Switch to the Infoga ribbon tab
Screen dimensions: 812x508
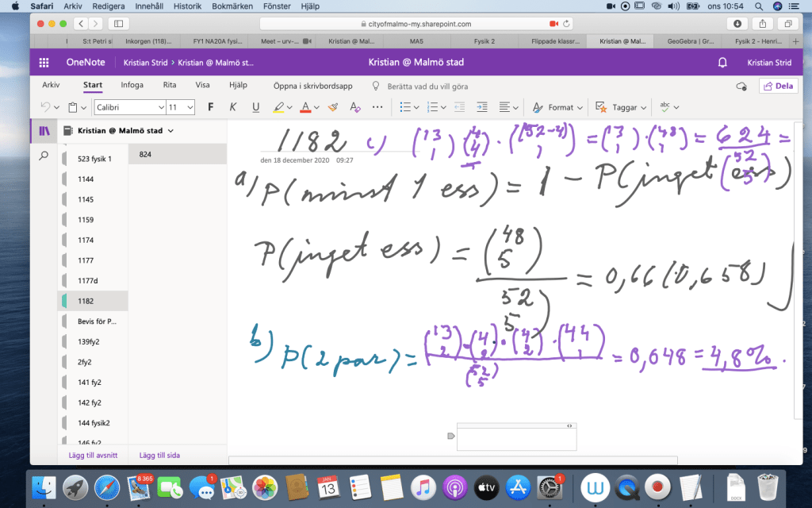[x=132, y=85]
